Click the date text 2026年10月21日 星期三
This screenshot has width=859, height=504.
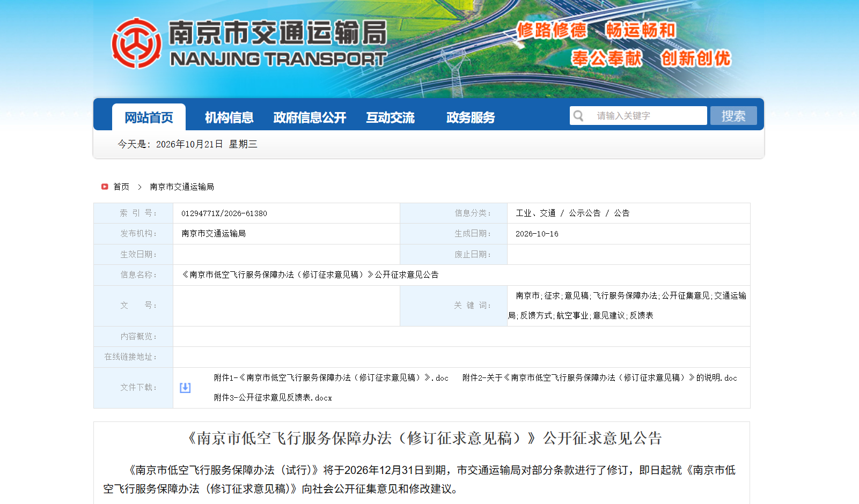point(207,144)
